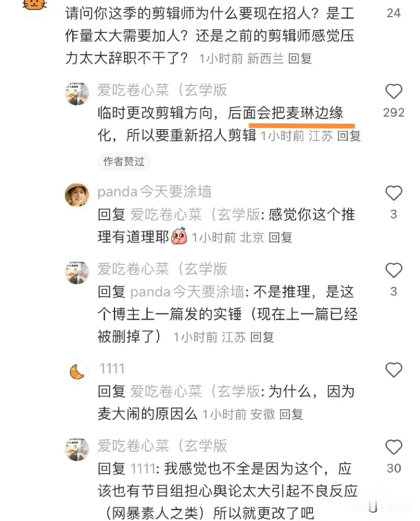
Task: Open panda今天要涂墙's profile photo
Action: (77, 195)
